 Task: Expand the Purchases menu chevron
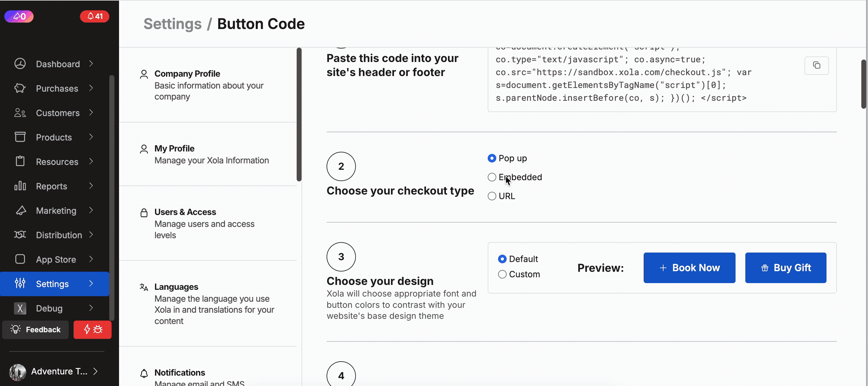coord(91,88)
